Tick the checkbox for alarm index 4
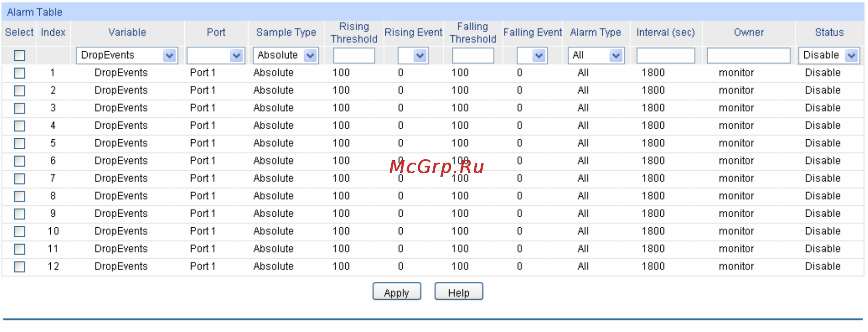The height and width of the screenshot is (332, 868). (x=20, y=126)
